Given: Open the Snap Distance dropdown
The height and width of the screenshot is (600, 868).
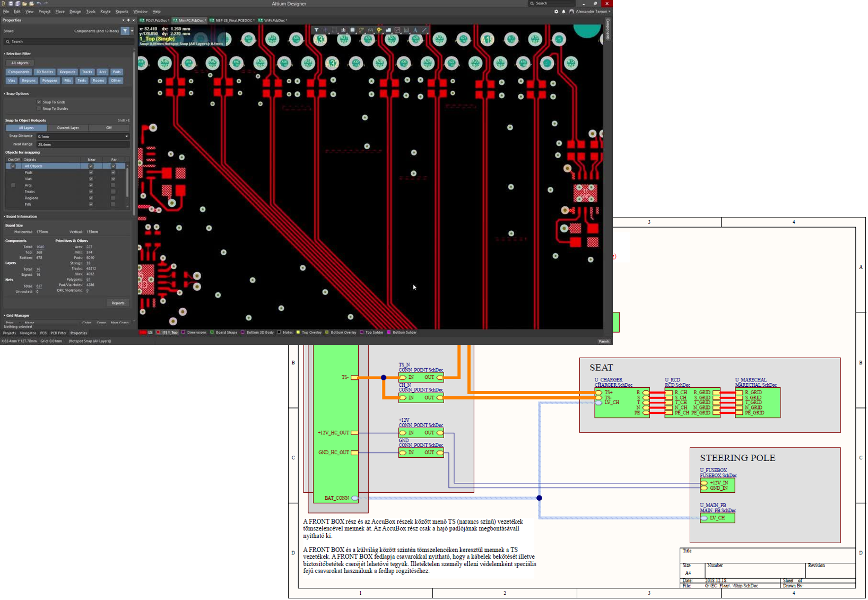Looking at the screenshot, I should (x=126, y=136).
